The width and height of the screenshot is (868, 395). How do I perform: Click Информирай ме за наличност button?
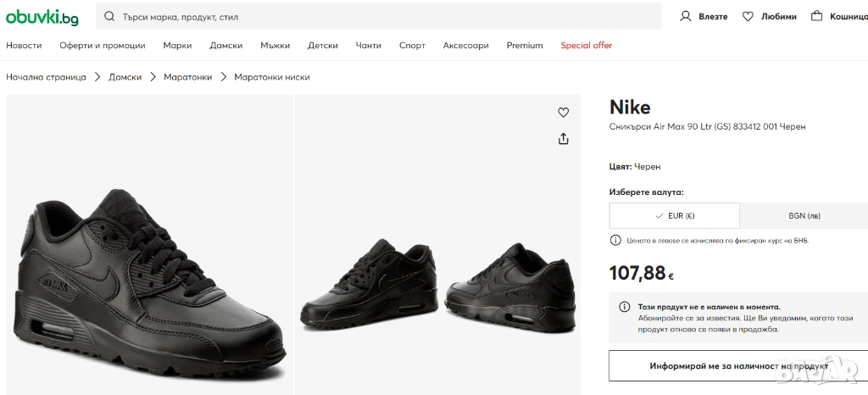[x=737, y=366]
